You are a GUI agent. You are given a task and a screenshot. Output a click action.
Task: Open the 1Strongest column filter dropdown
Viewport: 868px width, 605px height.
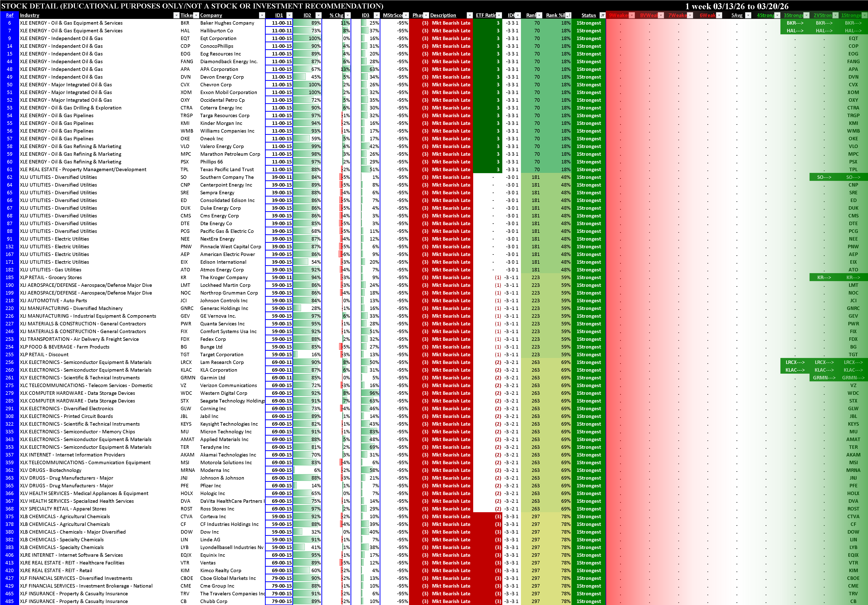coord(865,15)
